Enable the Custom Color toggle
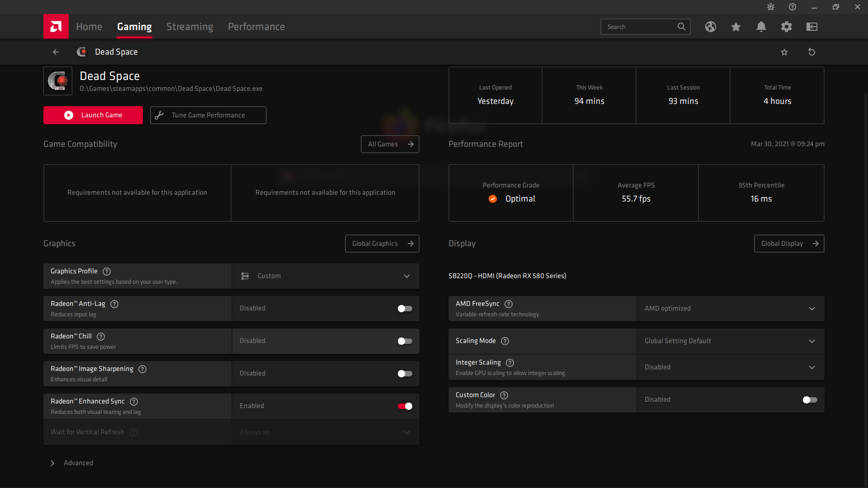868x488 pixels. [810, 400]
